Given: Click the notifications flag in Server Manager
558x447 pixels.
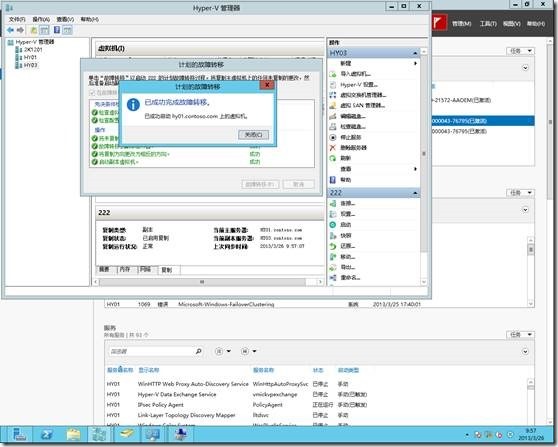Looking at the screenshot, I should coord(439,23).
